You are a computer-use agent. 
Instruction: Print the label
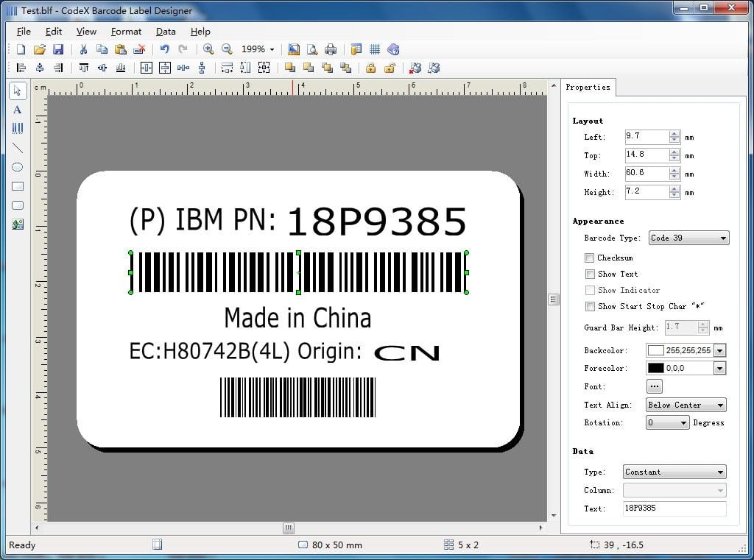(331, 49)
